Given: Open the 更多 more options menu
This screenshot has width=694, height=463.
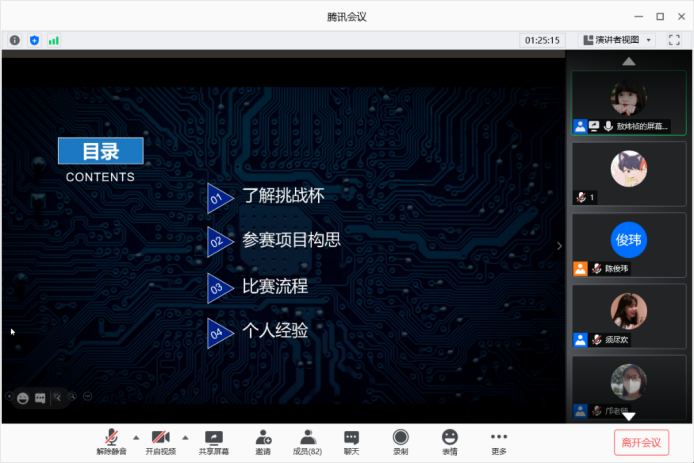Looking at the screenshot, I should click(499, 441).
